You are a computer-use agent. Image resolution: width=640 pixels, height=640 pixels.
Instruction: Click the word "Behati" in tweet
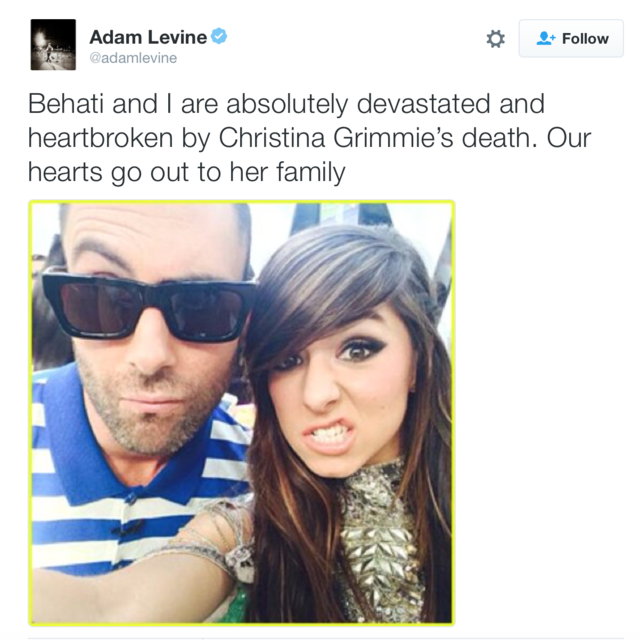(x=66, y=104)
